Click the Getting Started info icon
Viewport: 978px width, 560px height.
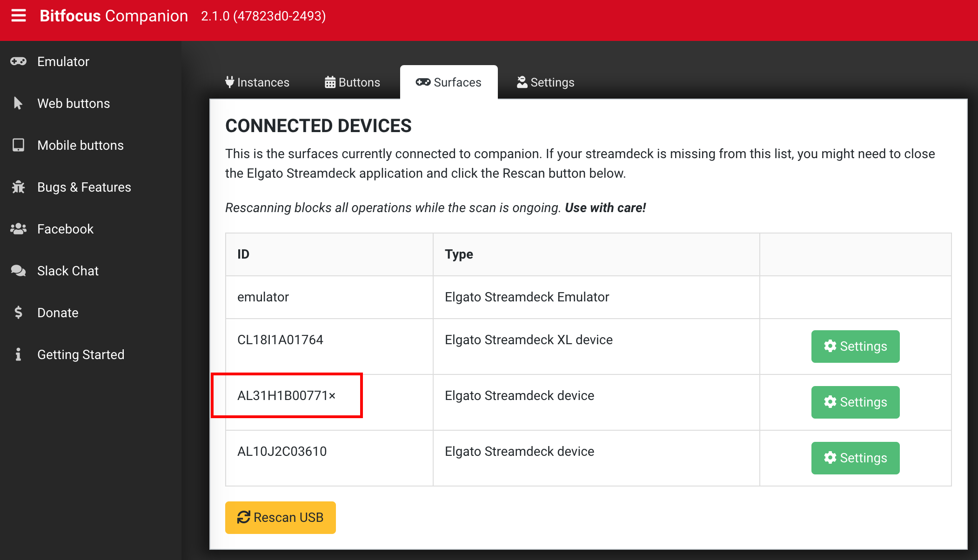[x=18, y=354]
